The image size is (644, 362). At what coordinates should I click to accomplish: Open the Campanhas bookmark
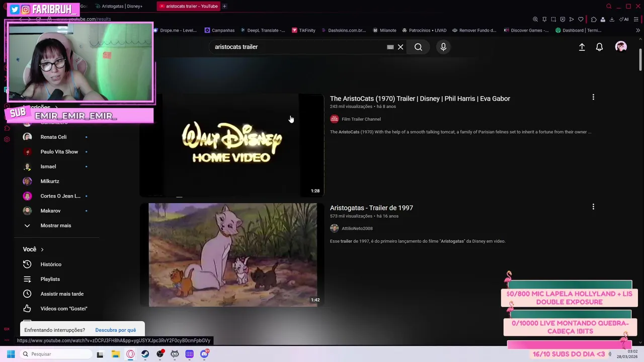coord(219,30)
